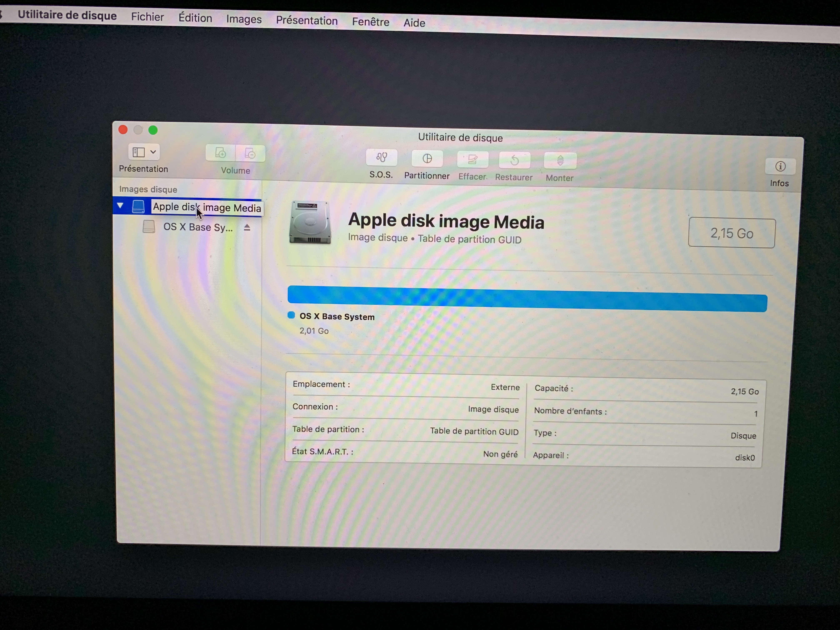Open the Fenêtre menu
840x630 pixels.
pyautogui.click(x=371, y=22)
